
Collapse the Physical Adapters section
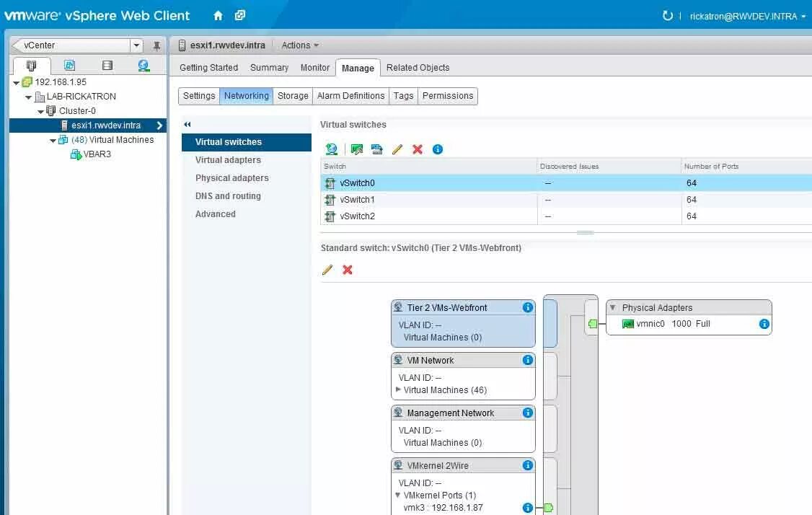click(613, 307)
